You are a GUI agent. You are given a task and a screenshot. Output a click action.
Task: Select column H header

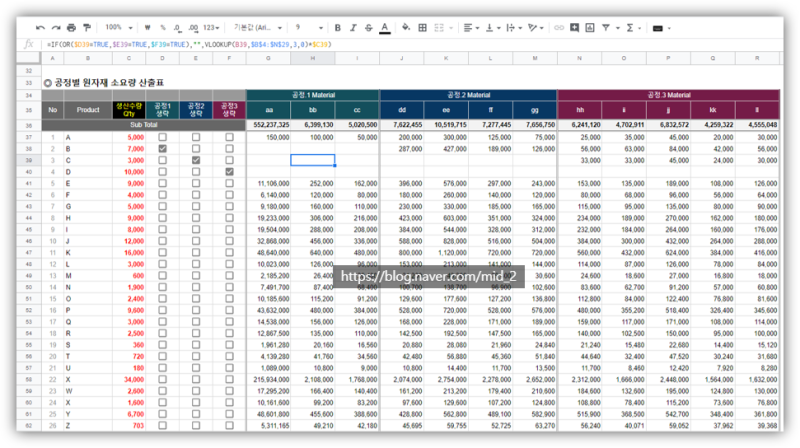pyautogui.click(x=313, y=58)
